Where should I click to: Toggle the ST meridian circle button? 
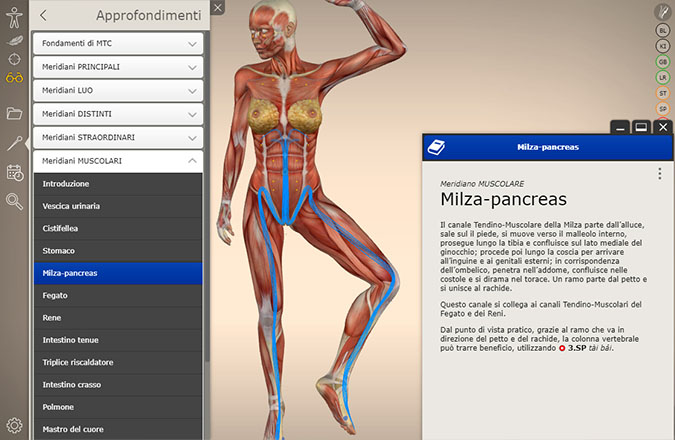point(662,92)
